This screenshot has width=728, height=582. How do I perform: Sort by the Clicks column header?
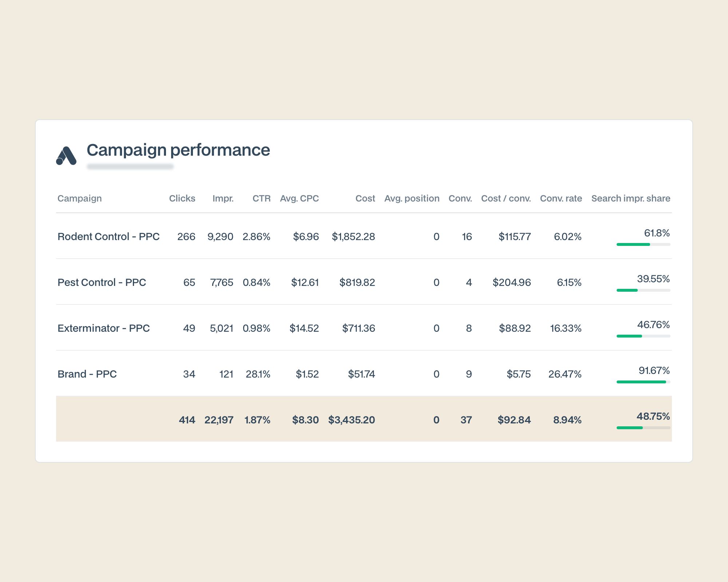[x=182, y=198]
